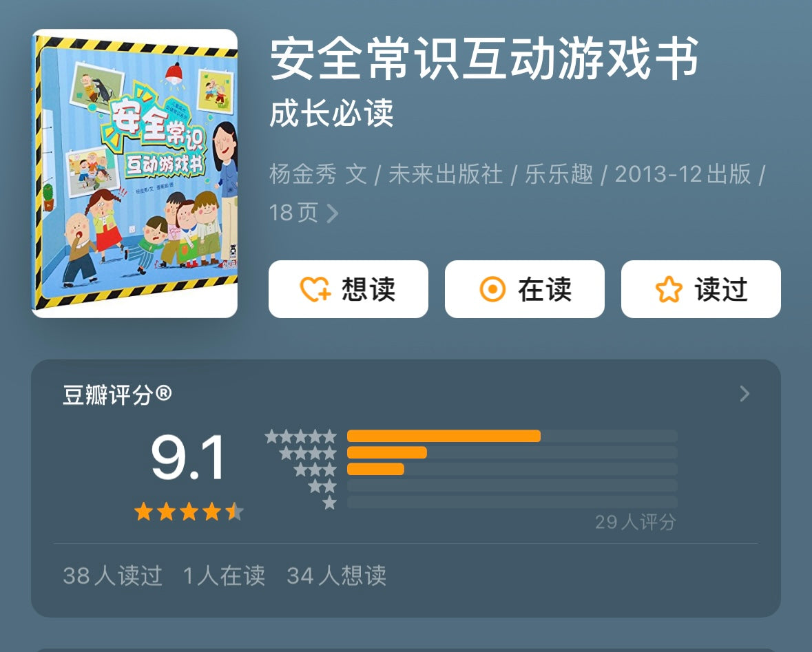
Task: View 38人读过 readers list
Action: (113, 576)
